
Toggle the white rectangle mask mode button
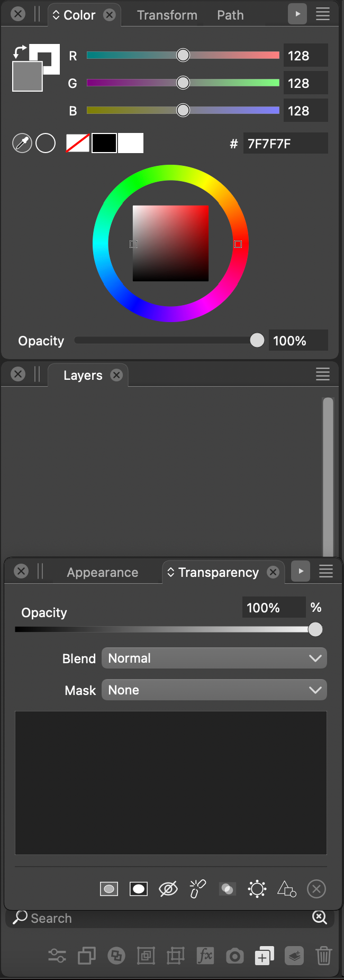click(x=139, y=889)
